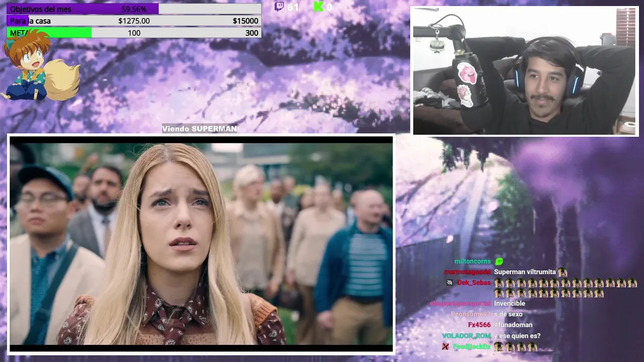
Task: Click chat username elsuperippoespecial
Action: point(460,304)
